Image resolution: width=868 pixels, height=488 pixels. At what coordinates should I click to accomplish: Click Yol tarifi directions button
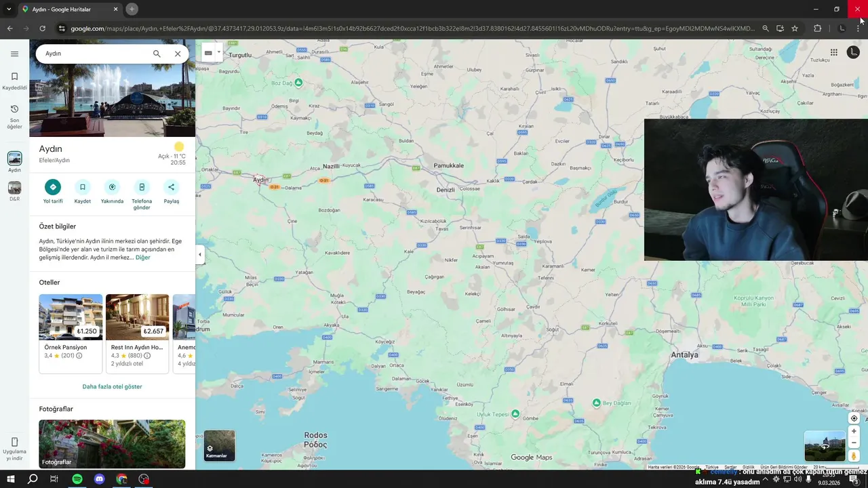tap(53, 192)
